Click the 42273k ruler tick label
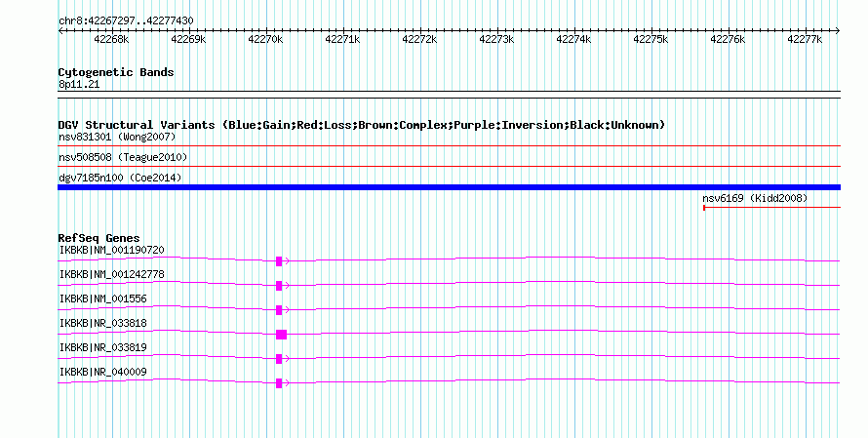868x438 pixels. [x=496, y=39]
